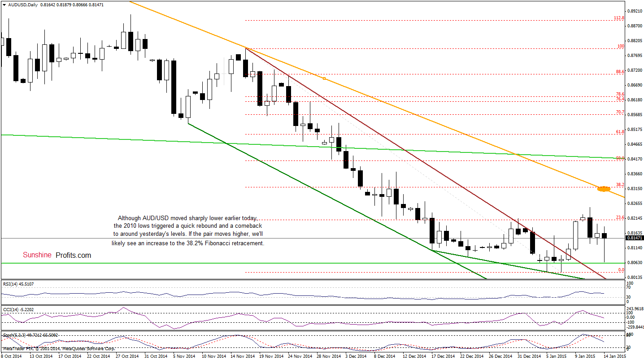Click the 12 Dec 2014 date label
The image size is (644, 360).
[x=415, y=356]
